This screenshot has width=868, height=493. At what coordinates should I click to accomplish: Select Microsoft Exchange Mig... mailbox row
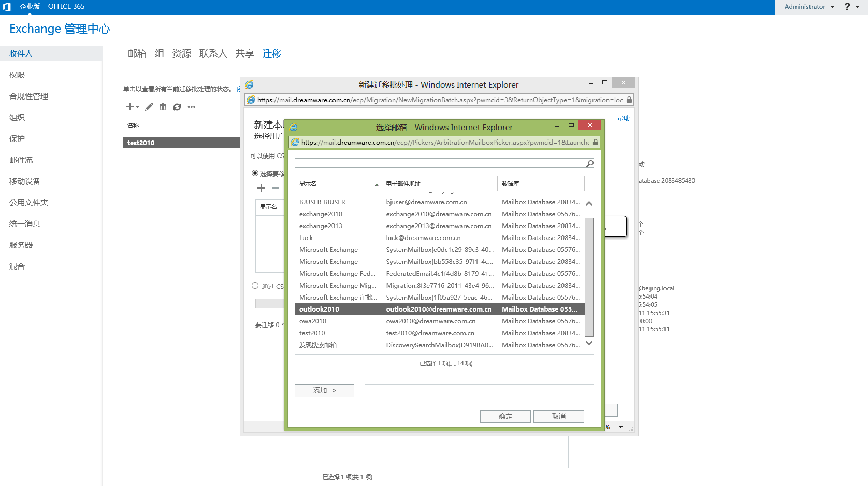[x=440, y=286]
